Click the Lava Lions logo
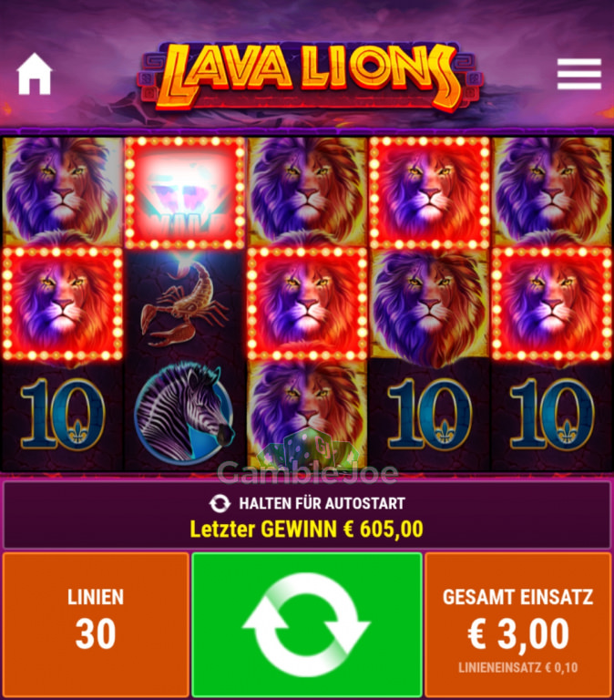614x700 pixels. click(308, 77)
